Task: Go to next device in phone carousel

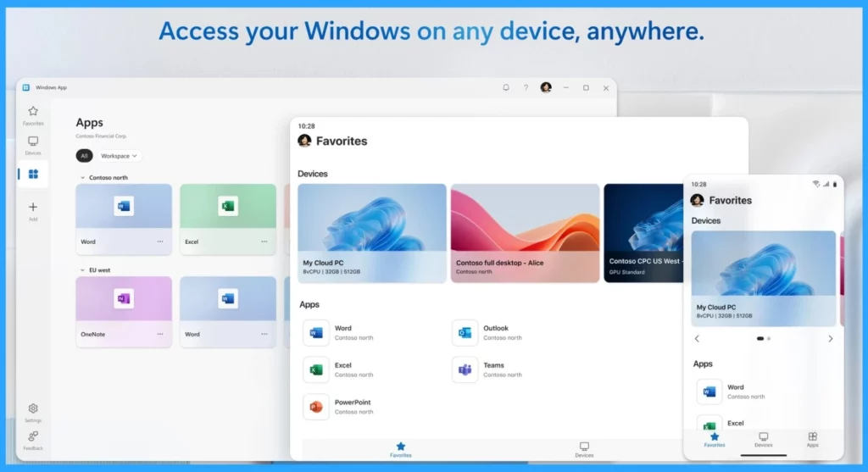Action: pyautogui.click(x=831, y=339)
